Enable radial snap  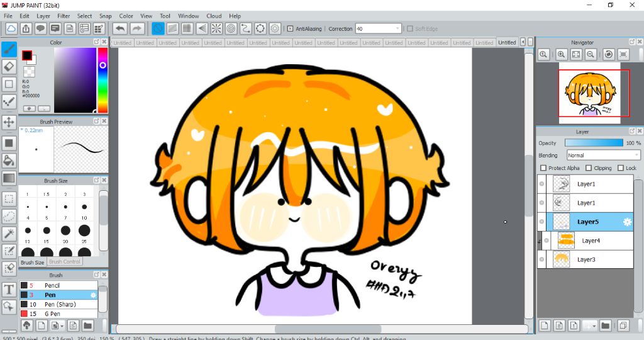(x=216, y=29)
